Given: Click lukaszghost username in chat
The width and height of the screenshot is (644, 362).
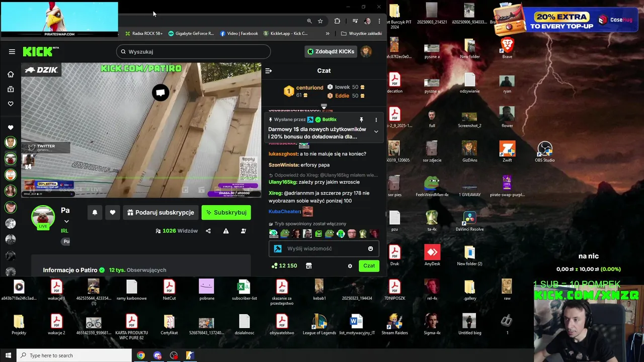Looking at the screenshot, I should point(283,154).
